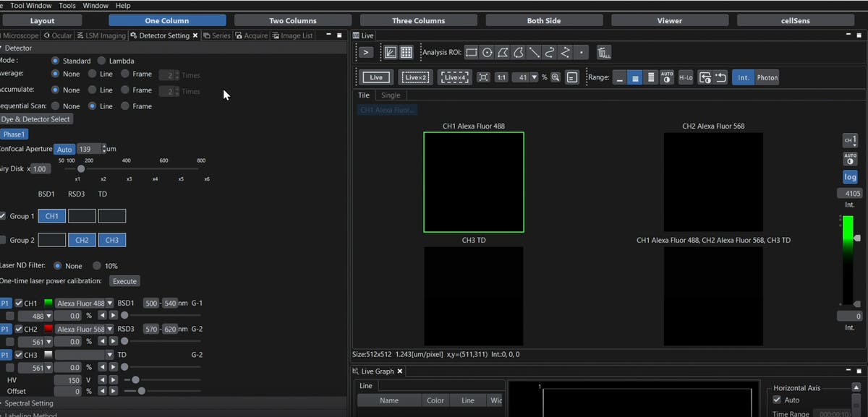Enable the CH1 detector in Group 1
Screen dimensions: 868x417
coord(51,215)
